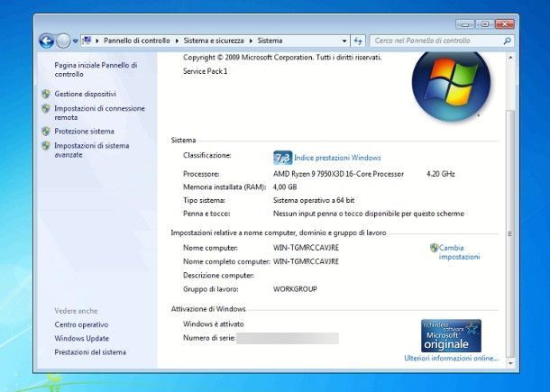
Task: Minimize the Sistema window
Action: click(464, 24)
